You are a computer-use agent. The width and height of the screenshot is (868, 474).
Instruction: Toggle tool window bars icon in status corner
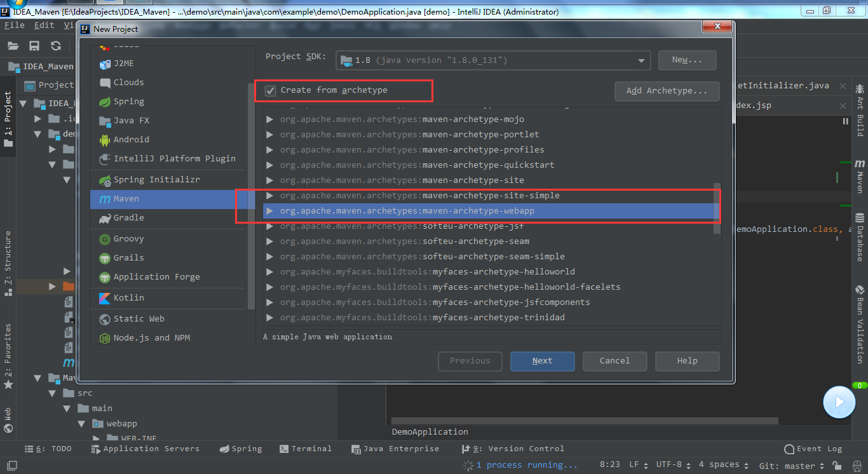(11, 466)
